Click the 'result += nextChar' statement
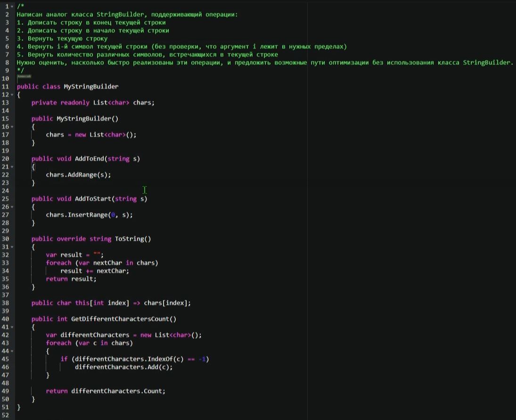The width and height of the screenshot is (516, 420). (94, 271)
